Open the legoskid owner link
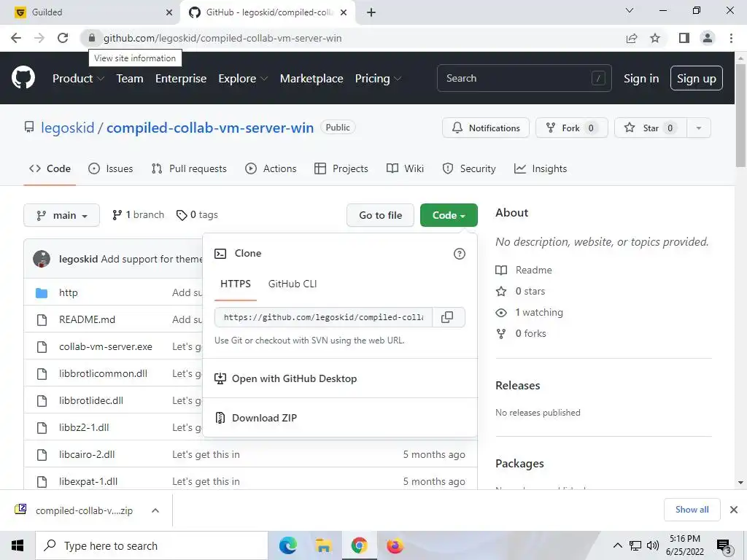This screenshot has width=747, height=560. 68,128
